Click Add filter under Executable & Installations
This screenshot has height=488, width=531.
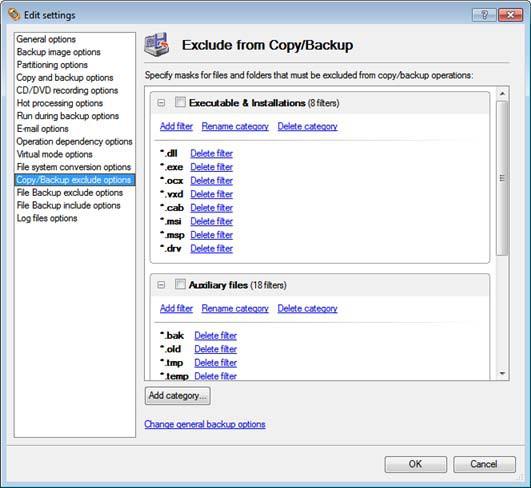[x=176, y=126]
